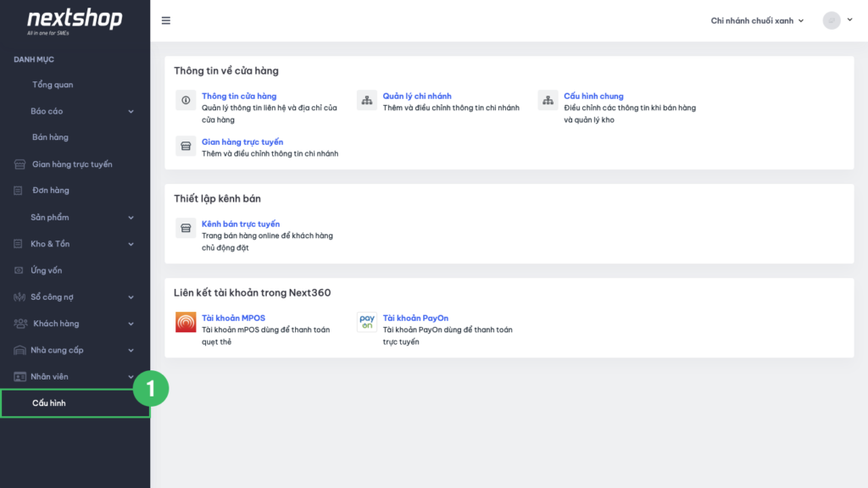Click the branch management hierarchy icon
This screenshot has width=868, height=488.
[x=367, y=100]
